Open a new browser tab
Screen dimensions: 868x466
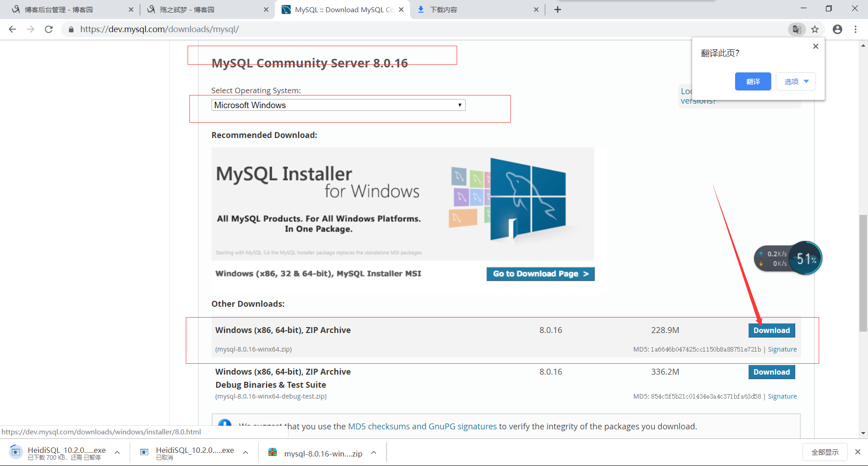coord(557,10)
